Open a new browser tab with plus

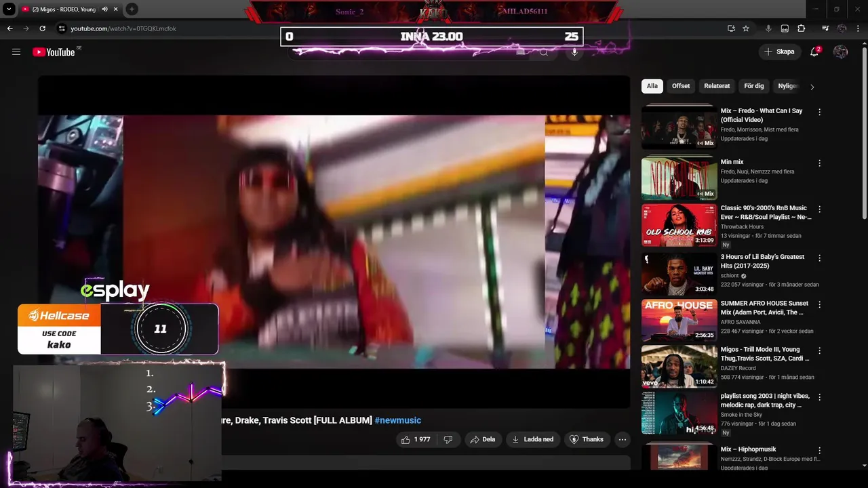click(x=132, y=9)
